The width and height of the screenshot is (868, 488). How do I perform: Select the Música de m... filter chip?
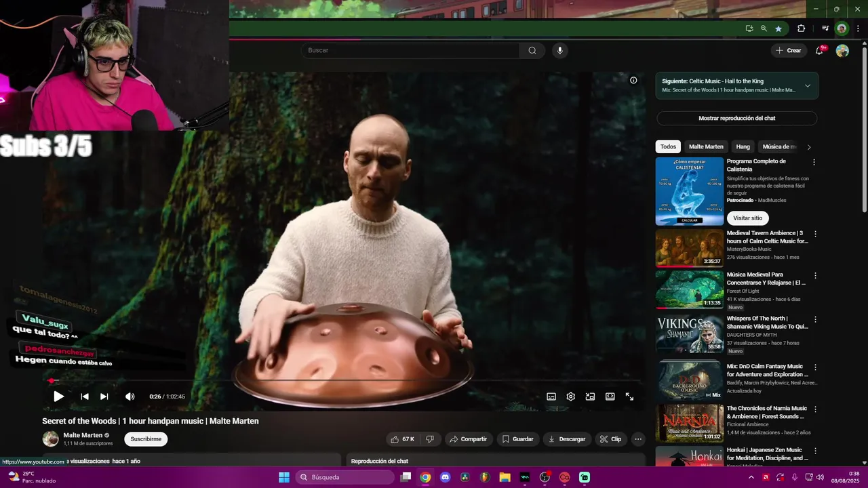(x=778, y=146)
